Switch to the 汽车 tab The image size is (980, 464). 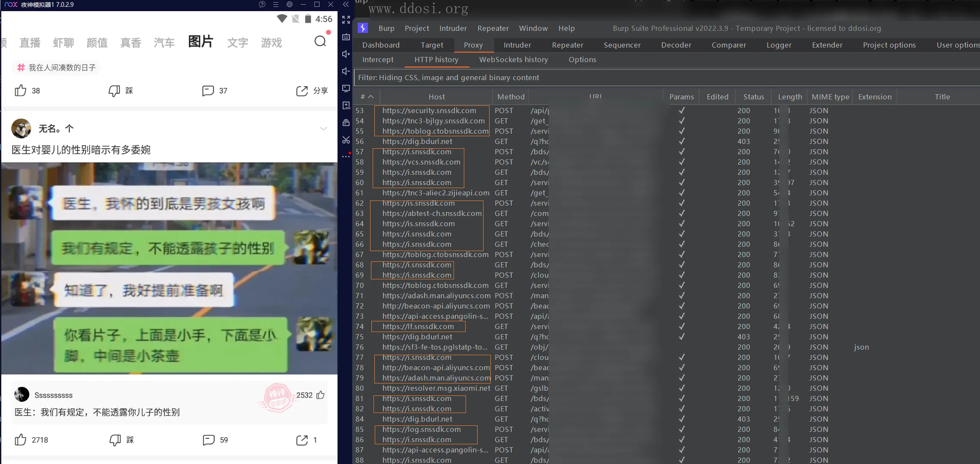164,43
